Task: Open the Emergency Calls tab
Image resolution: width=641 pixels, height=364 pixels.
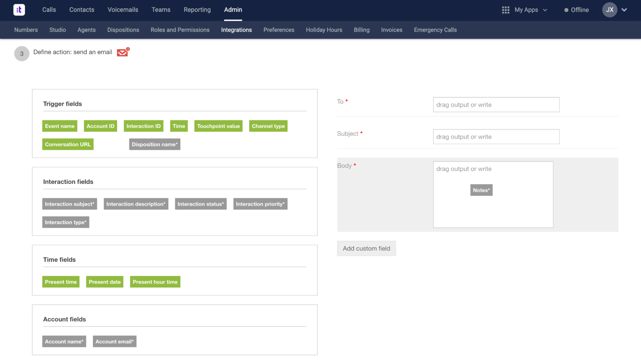Action: (435, 30)
